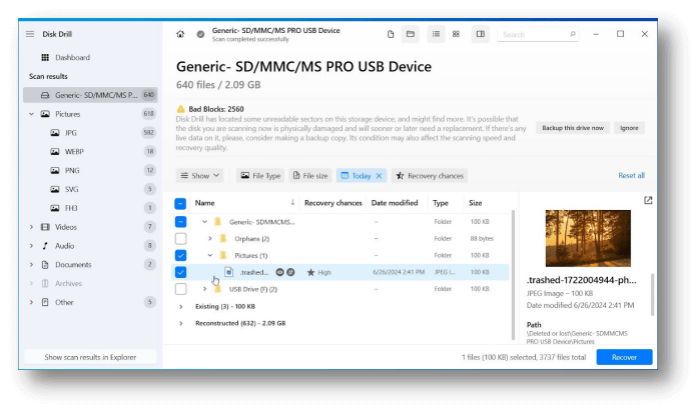Expand the Documents chevron in the sidebar
The image size is (699, 412).
(x=31, y=264)
